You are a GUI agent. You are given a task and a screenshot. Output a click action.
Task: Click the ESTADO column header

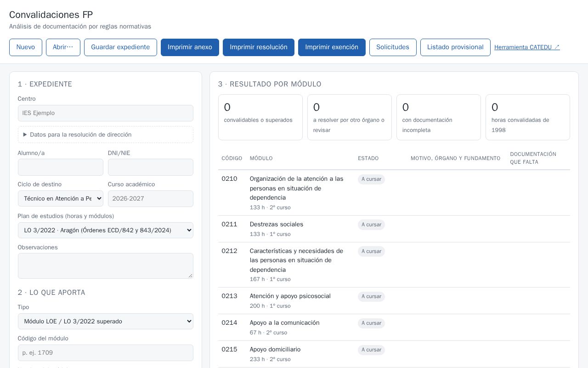coord(368,158)
